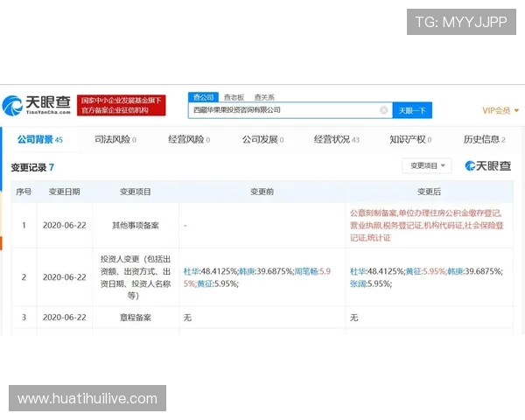Open 韩庚 link in 变更前 column
The width and height of the screenshot is (525, 420).
pyautogui.click(x=247, y=271)
